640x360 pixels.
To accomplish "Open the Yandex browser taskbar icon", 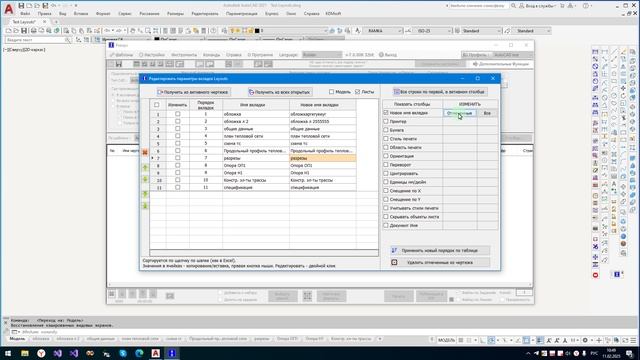I will [41, 353].
